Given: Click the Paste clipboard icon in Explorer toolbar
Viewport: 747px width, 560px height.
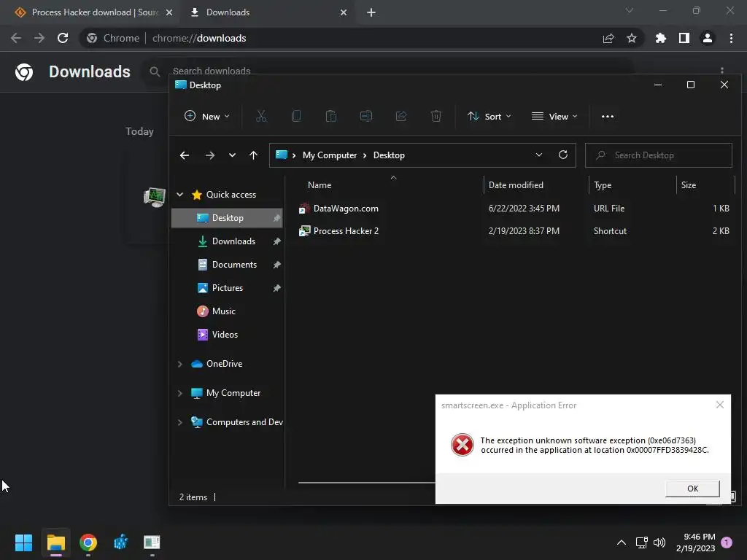Looking at the screenshot, I should [331, 116].
